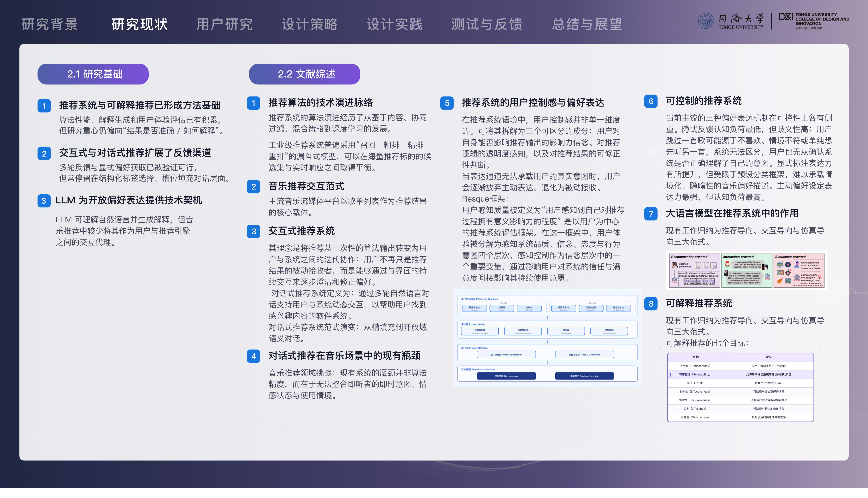Click heading LLM 为开放偏好表达提供技术契机
This screenshot has height=498, width=868.
point(129,200)
